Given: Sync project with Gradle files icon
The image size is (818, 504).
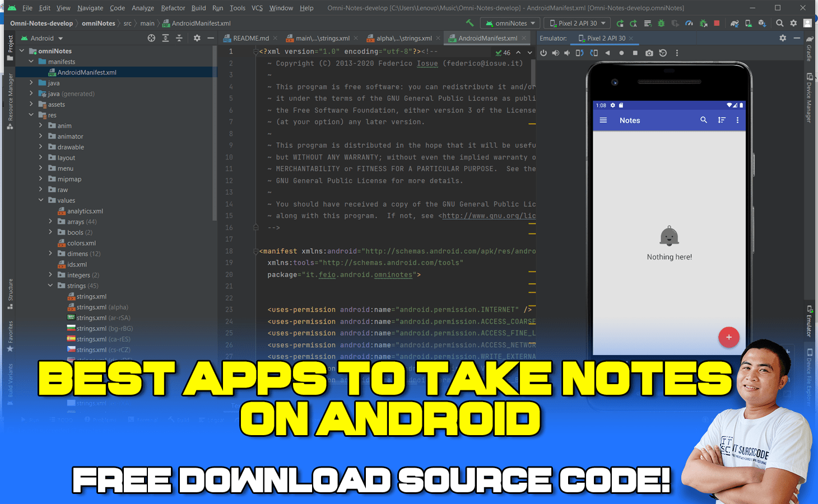Looking at the screenshot, I should [x=734, y=23].
